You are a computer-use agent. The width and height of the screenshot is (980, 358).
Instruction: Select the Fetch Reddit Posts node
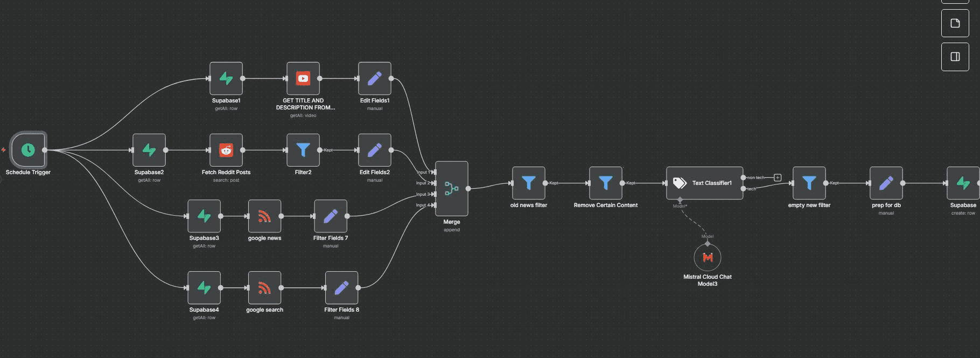(226, 150)
